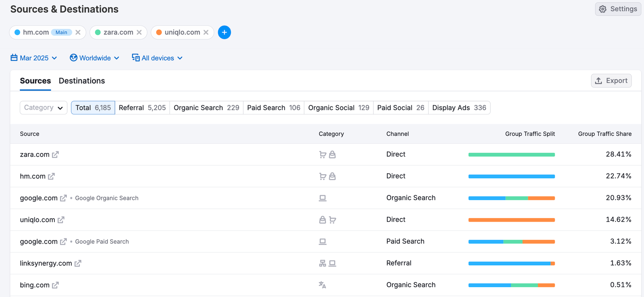The image size is (644, 297).
Task: Remove zara.com domain chip
Action: coord(139,32)
